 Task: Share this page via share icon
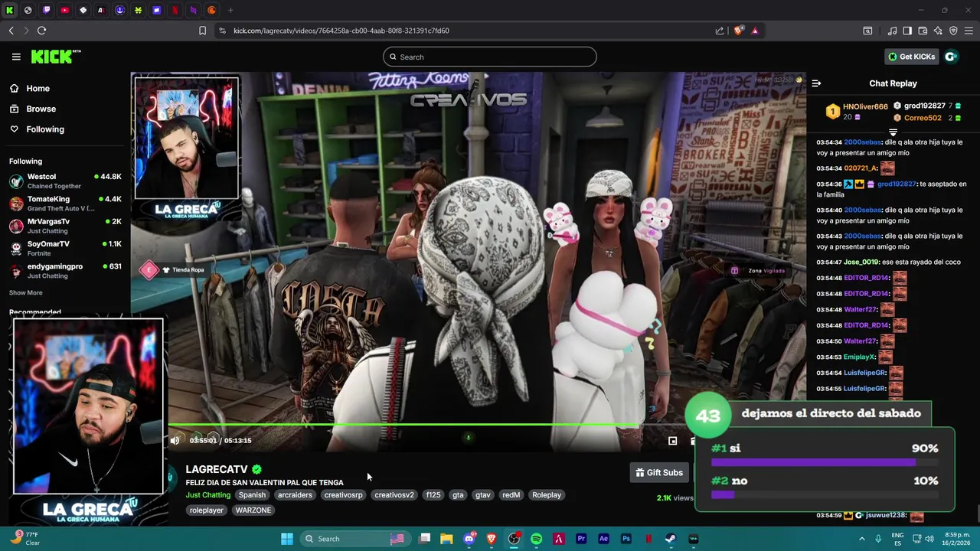(720, 31)
